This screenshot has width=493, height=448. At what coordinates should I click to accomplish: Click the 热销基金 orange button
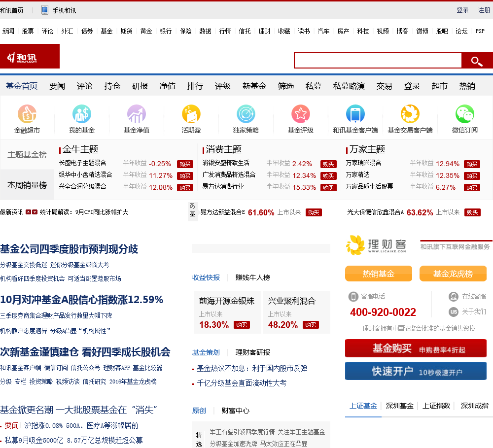pyautogui.click(x=379, y=274)
